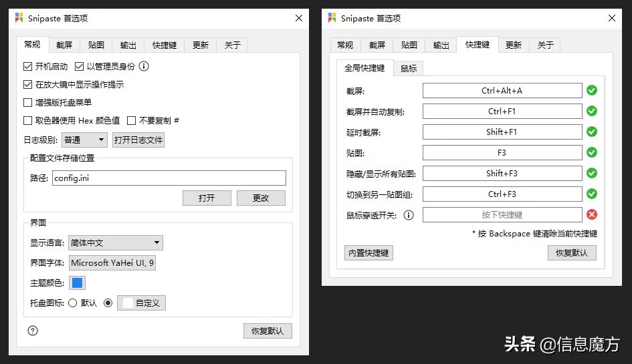Switch to 更新 tab in left window
The image size is (632, 364).
point(201,45)
